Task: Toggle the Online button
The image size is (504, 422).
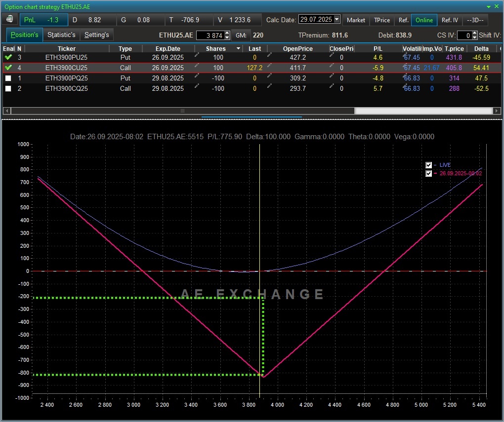Action: [424, 20]
